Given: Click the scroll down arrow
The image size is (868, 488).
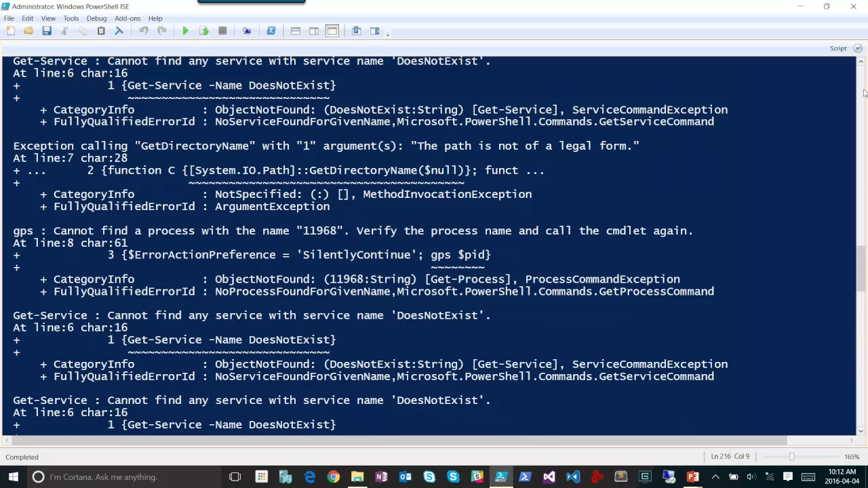Looking at the screenshot, I should point(861,430).
